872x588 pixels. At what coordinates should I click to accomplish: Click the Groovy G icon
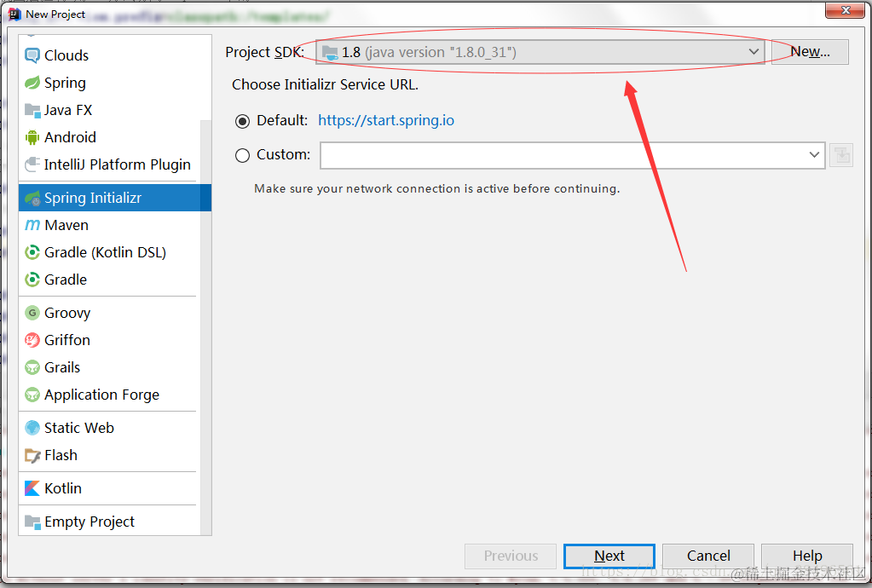click(32, 313)
